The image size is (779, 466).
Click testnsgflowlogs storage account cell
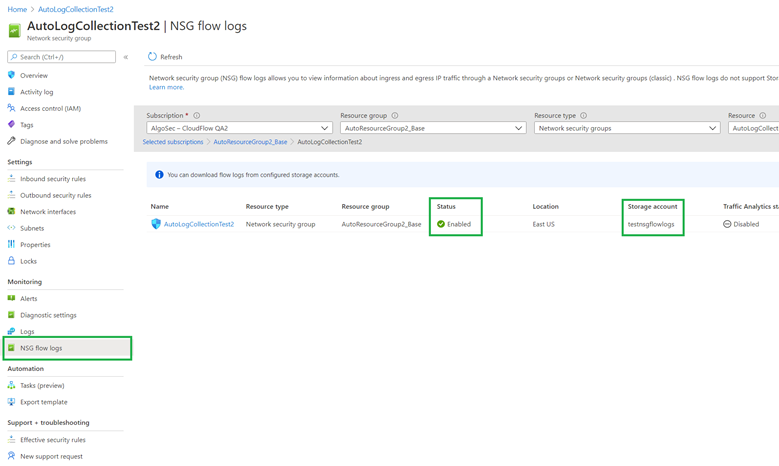click(651, 224)
